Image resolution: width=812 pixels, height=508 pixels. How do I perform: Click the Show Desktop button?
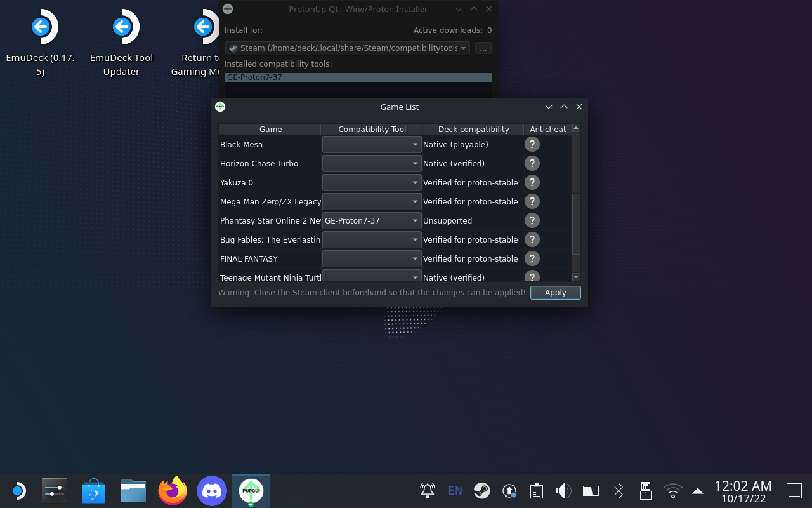[794, 491]
